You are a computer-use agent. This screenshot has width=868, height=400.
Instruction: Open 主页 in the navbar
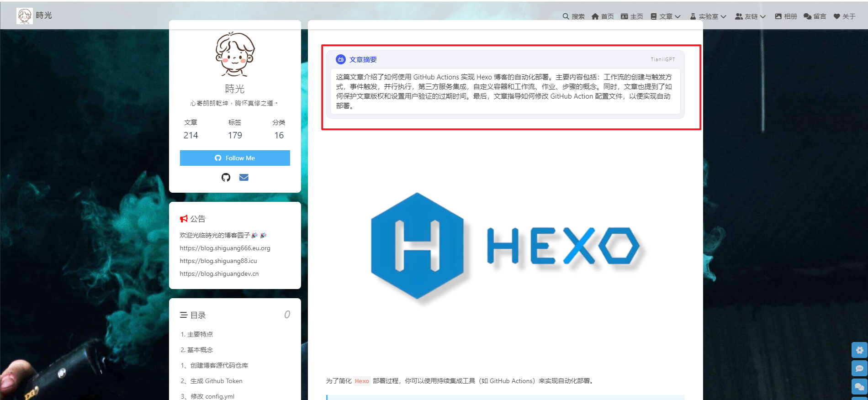pyautogui.click(x=632, y=16)
